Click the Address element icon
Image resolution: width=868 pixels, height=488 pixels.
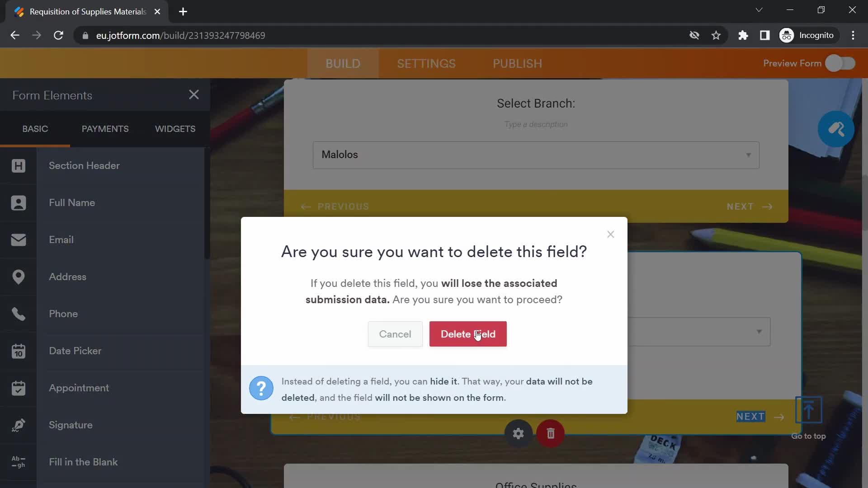point(19,277)
